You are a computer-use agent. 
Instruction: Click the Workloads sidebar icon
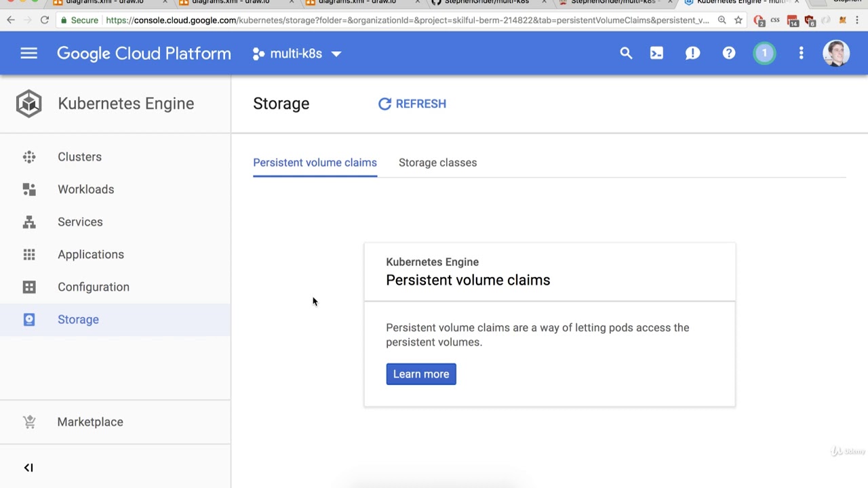coord(29,189)
